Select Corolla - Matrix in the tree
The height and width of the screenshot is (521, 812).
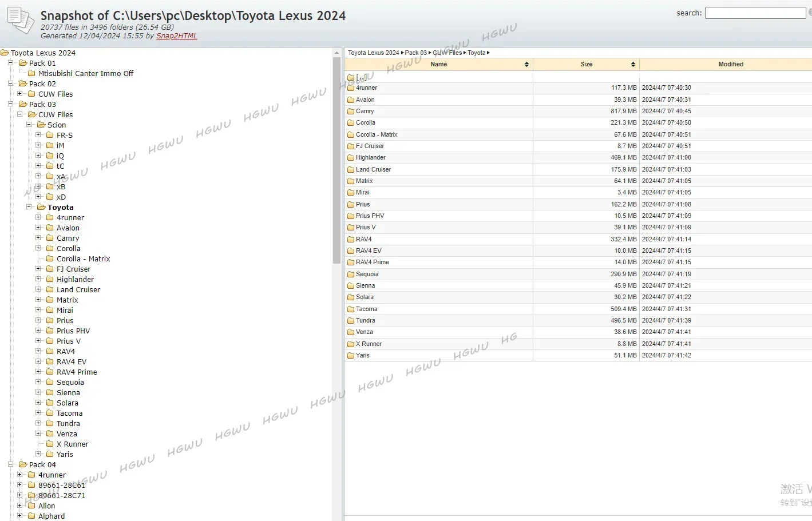83,258
